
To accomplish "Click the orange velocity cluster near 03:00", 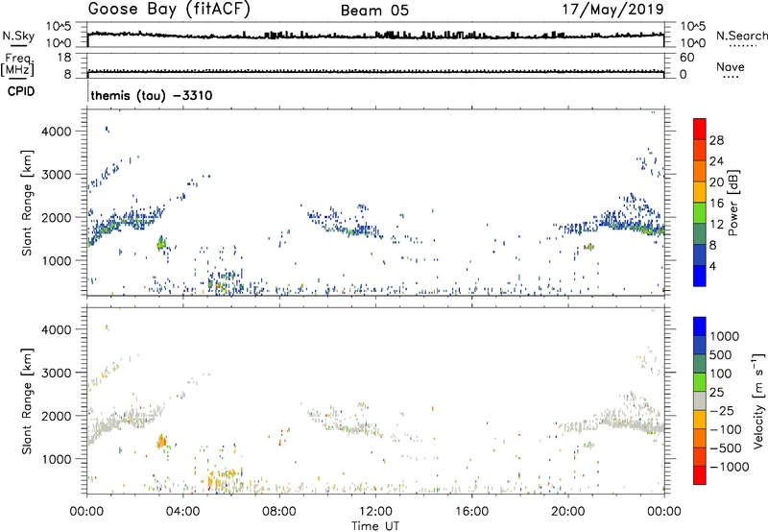I will 161,442.
